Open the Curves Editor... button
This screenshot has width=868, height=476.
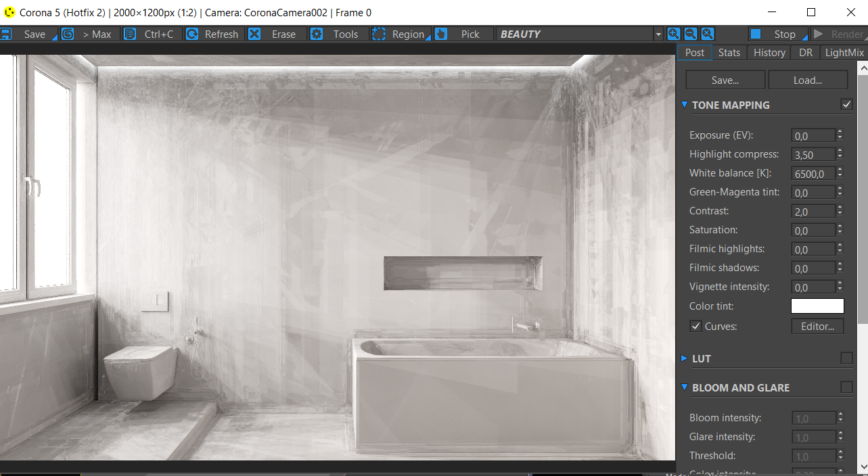818,326
